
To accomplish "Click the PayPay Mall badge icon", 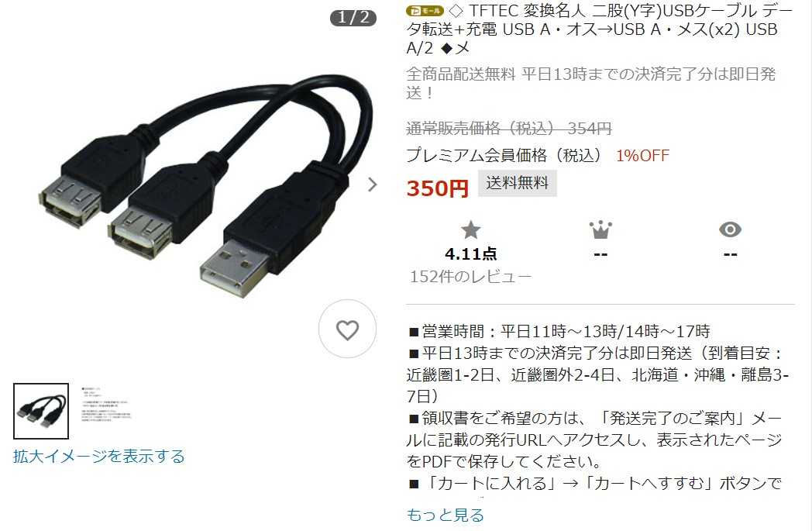I will (x=425, y=10).
